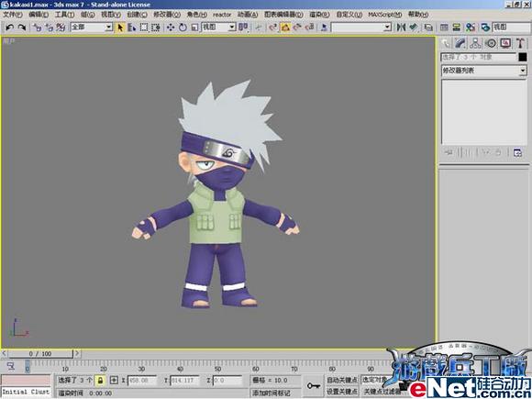The image size is (532, 399).
Task: Click the black object color swatch
Action: click(x=523, y=57)
